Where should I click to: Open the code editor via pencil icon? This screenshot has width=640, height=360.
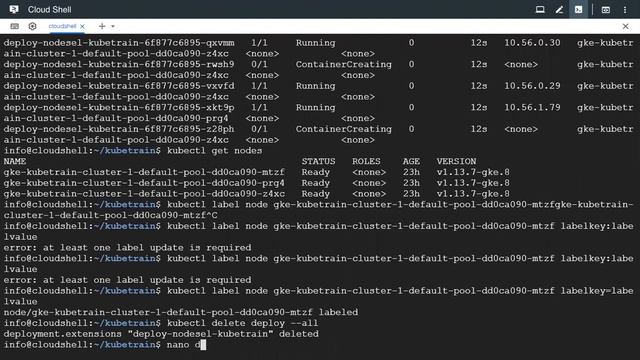[559, 9]
